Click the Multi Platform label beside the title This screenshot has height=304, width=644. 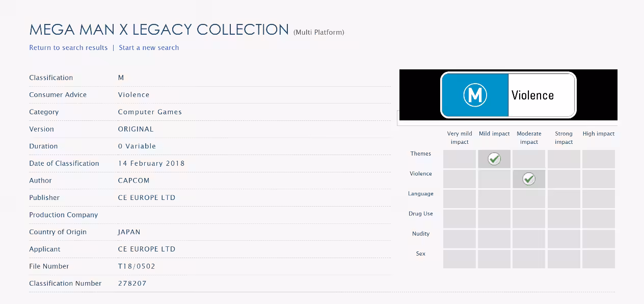(x=318, y=32)
